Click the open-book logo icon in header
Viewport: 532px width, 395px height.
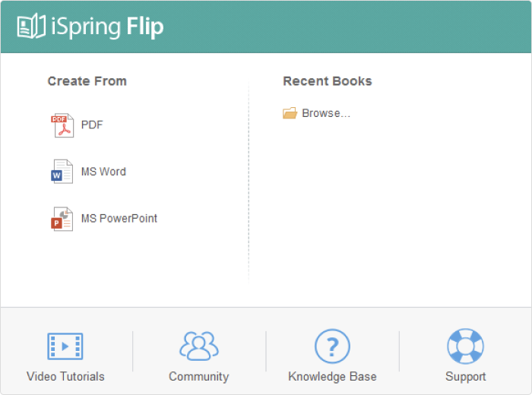point(31,26)
